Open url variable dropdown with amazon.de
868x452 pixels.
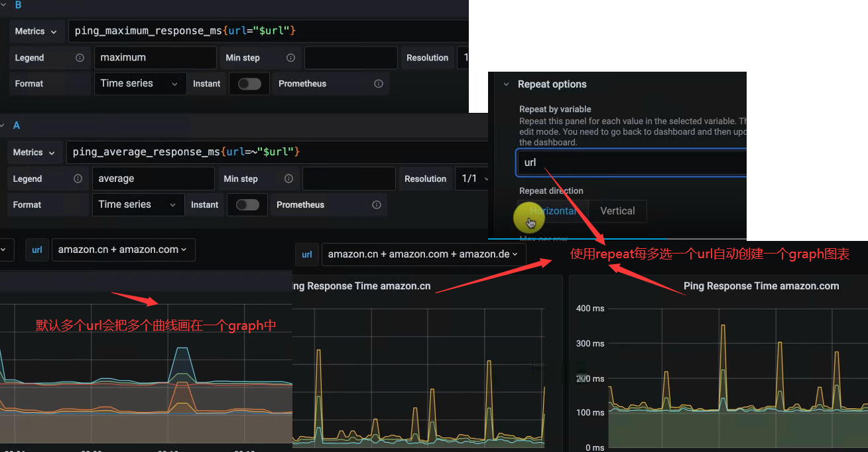tap(423, 254)
